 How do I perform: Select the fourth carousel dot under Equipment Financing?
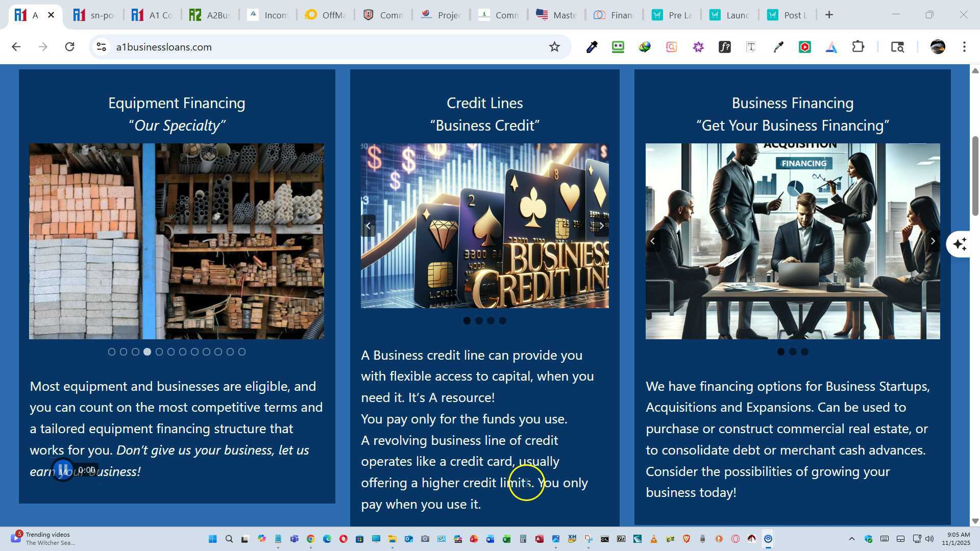coord(147,352)
